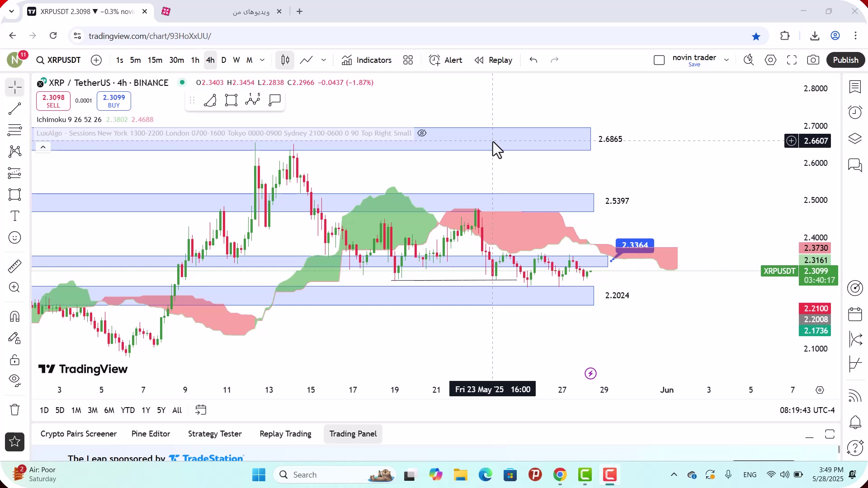
Task: Create an Alert
Action: tap(446, 60)
